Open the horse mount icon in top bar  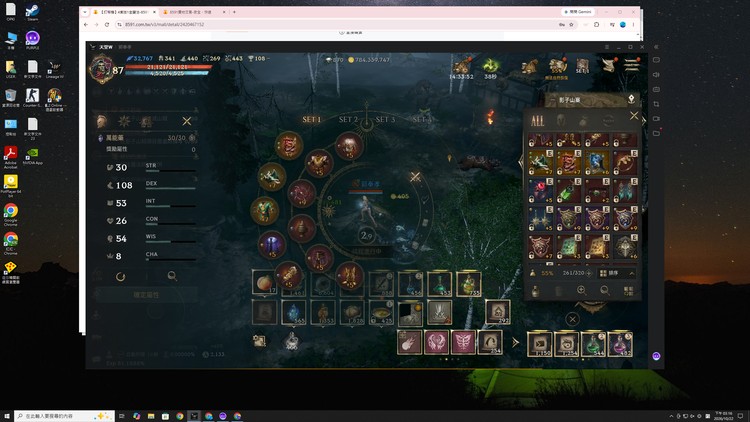(x=529, y=67)
